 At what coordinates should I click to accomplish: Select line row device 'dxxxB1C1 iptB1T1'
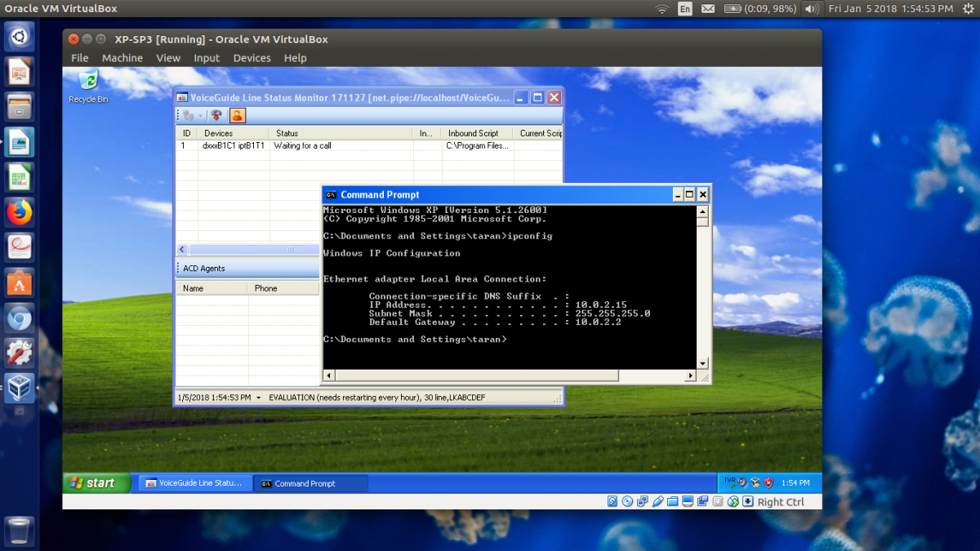pos(234,145)
